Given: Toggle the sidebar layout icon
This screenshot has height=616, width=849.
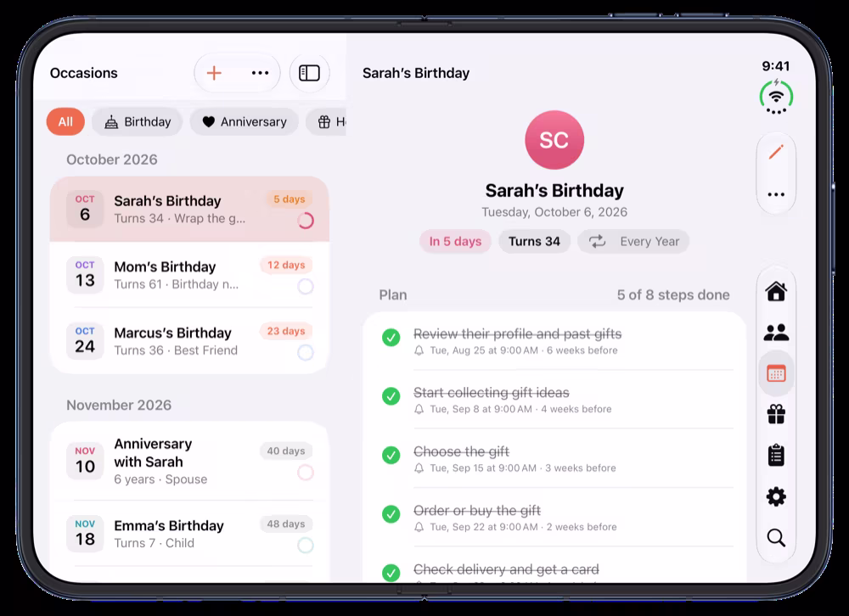Looking at the screenshot, I should click(310, 73).
